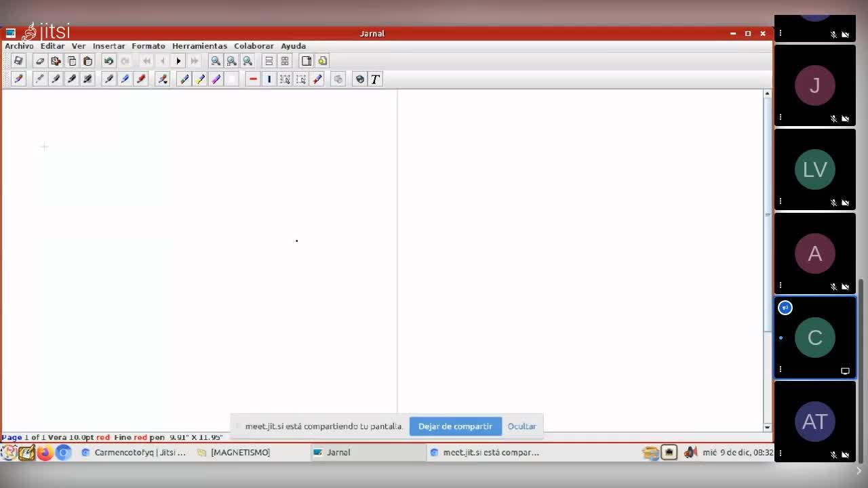Viewport: 868px width, 488px height.
Task: Click the third magnifier zoom icon
Action: tap(248, 61)
